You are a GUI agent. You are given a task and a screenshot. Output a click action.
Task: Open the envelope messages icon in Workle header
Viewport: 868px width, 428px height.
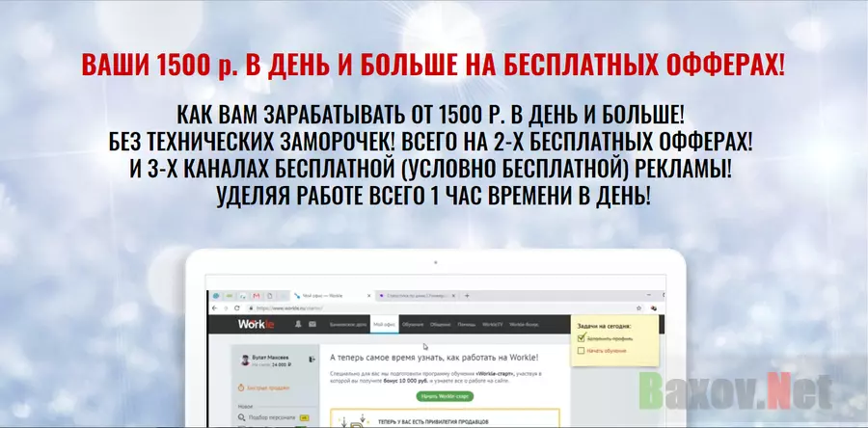coord(312,324)
